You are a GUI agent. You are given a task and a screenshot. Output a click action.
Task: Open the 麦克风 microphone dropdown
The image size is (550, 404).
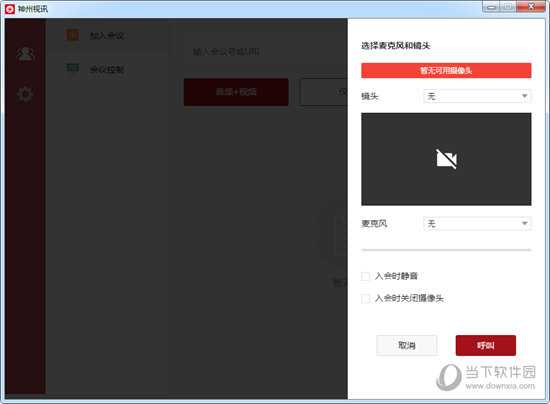pyautogui.click(x=477, y=224)
